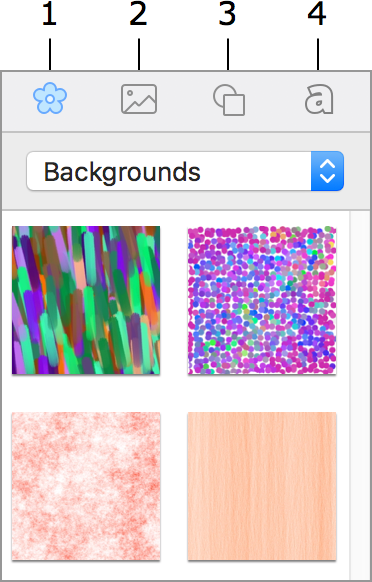The height and width of the screenshot is (582, 372).
Task: Click the callout number 1 label
Action: [49, 15]
